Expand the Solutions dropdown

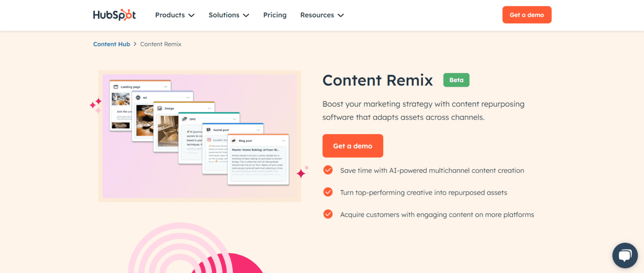click(229, 15)
